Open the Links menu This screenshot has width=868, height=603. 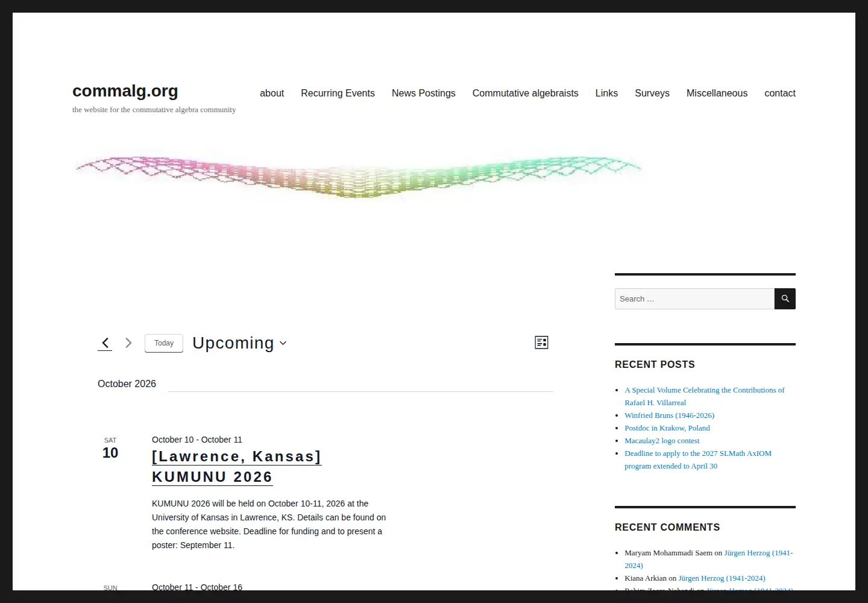(606, 93)
